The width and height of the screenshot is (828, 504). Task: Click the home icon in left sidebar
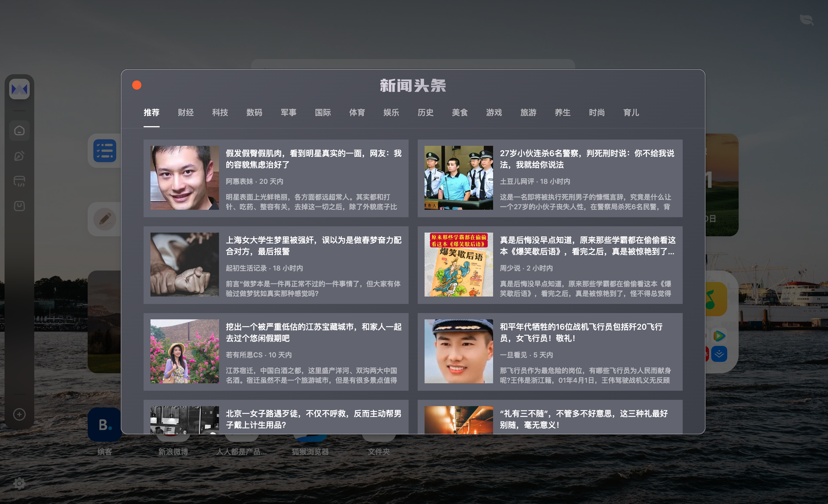19,130
